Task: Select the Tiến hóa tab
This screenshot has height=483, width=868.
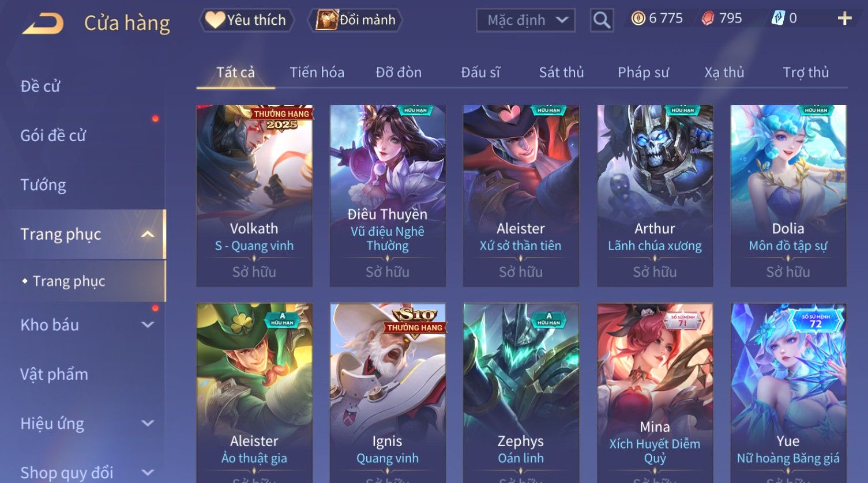Action: (x=317, y=72)
